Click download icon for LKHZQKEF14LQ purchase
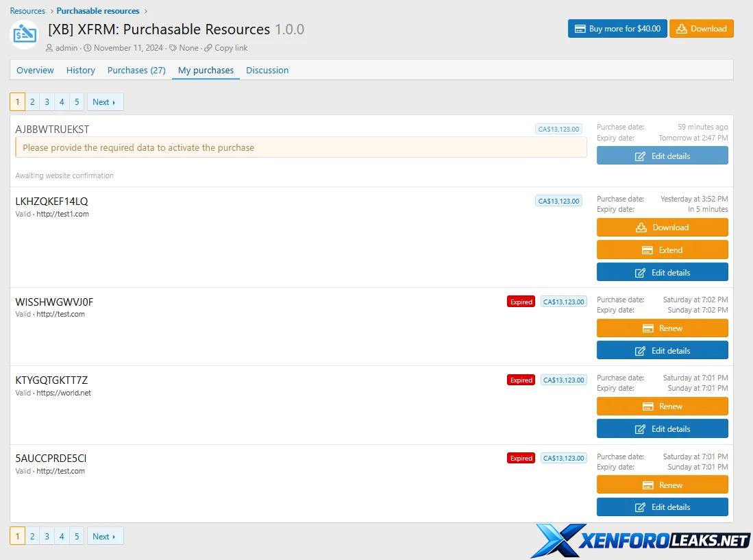The width and height of the screenshot is (753, 560). pyautogui.click(x=641, y=228)
